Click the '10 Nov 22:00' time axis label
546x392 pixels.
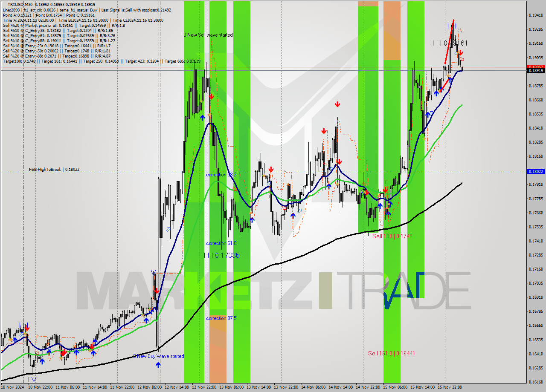pos(41,387)
